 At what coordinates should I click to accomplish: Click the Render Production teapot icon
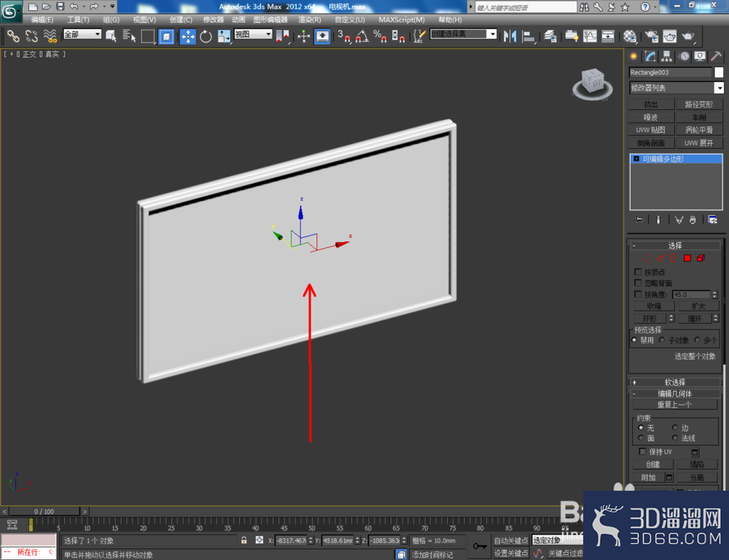click(688, 36)
